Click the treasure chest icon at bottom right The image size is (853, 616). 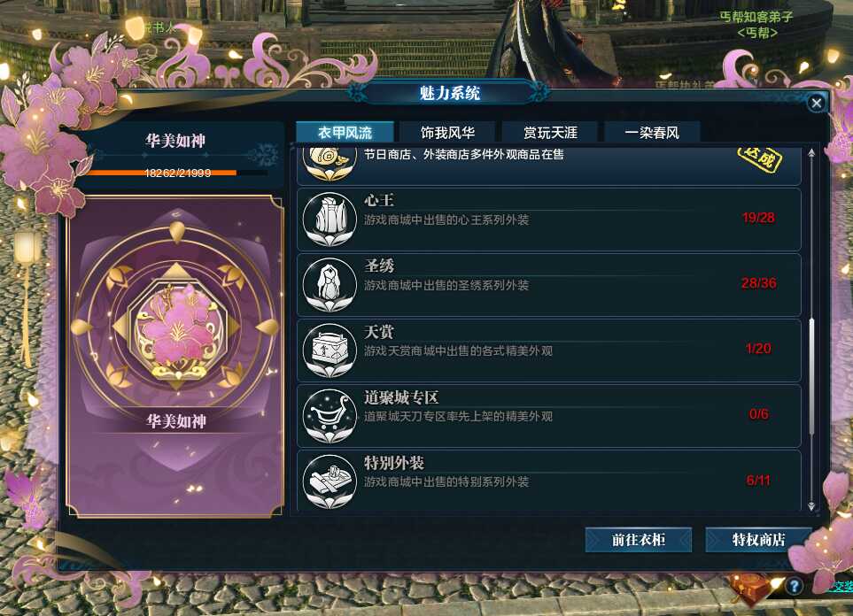coord(751,589)
